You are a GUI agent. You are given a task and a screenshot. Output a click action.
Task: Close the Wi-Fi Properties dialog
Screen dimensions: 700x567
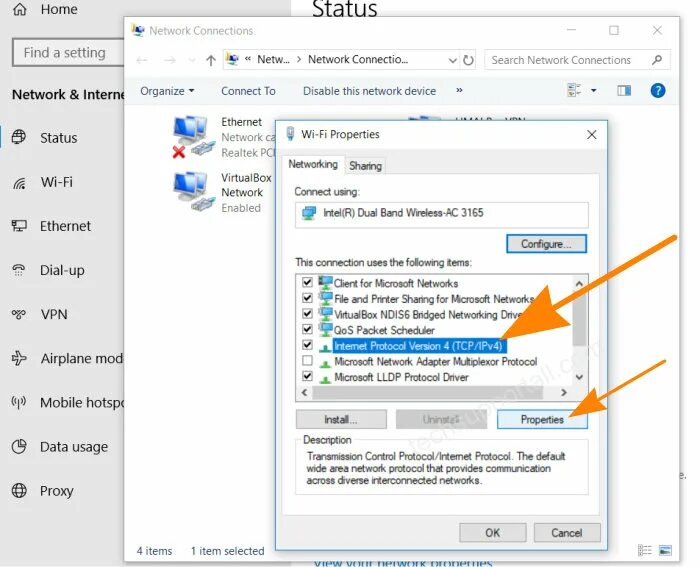pyautogui.click(x=592, y=134)
